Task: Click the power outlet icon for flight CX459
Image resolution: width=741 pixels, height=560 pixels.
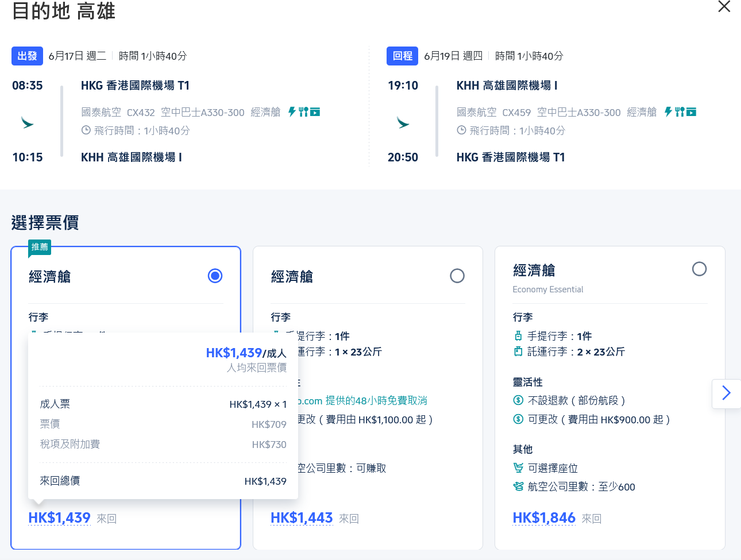Action: point(668,112)
